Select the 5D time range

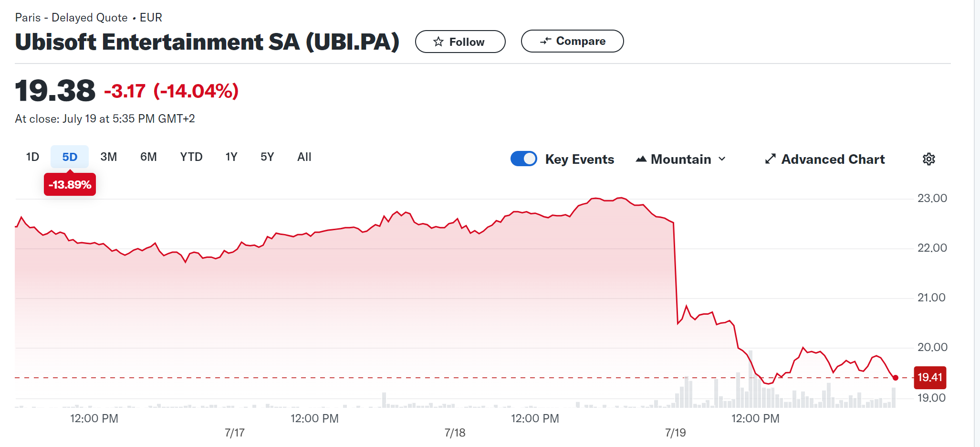(x=70, y=157)
